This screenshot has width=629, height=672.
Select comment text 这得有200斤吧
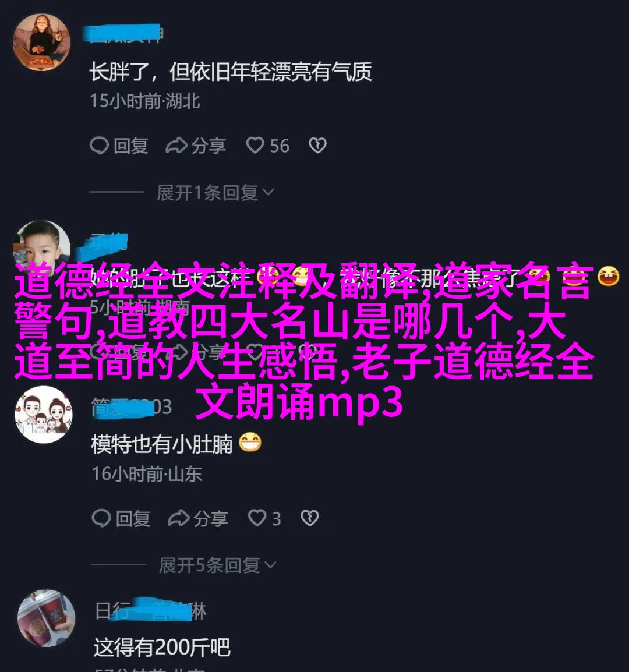click(162, 647)
